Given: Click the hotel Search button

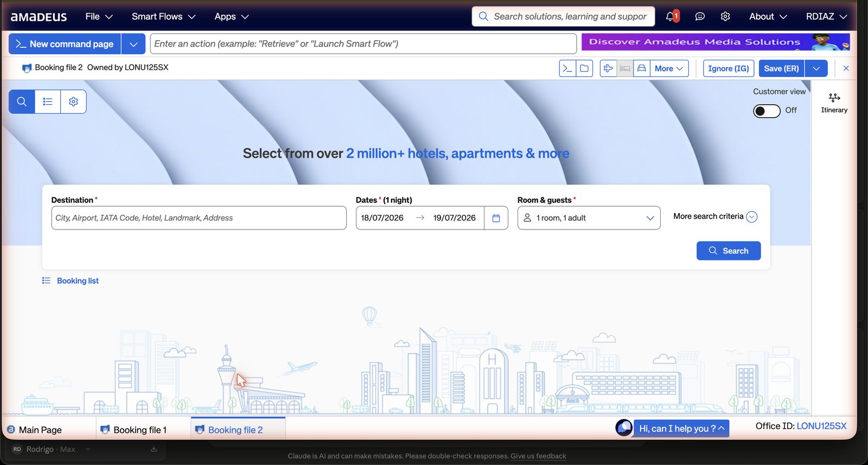Looking at the screenshot, I should 729,251.
